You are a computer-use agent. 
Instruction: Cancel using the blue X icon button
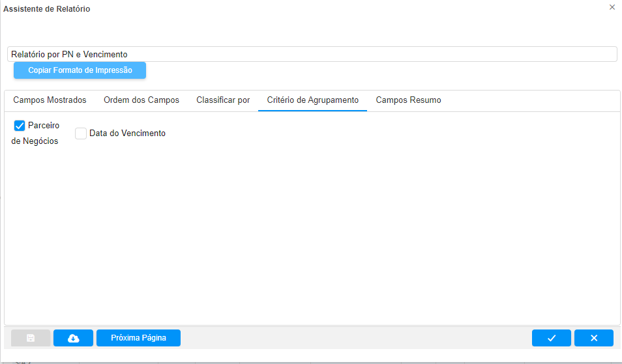tap(593, 338)
